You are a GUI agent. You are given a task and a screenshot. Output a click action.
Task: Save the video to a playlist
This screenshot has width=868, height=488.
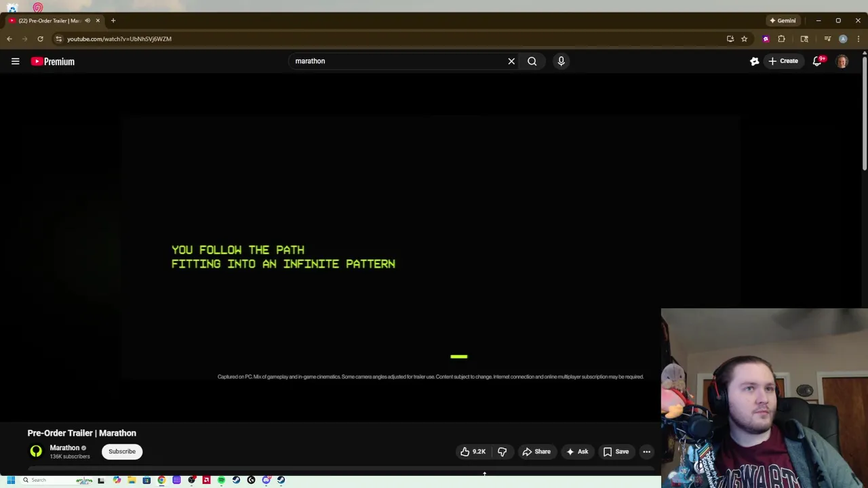616,451
